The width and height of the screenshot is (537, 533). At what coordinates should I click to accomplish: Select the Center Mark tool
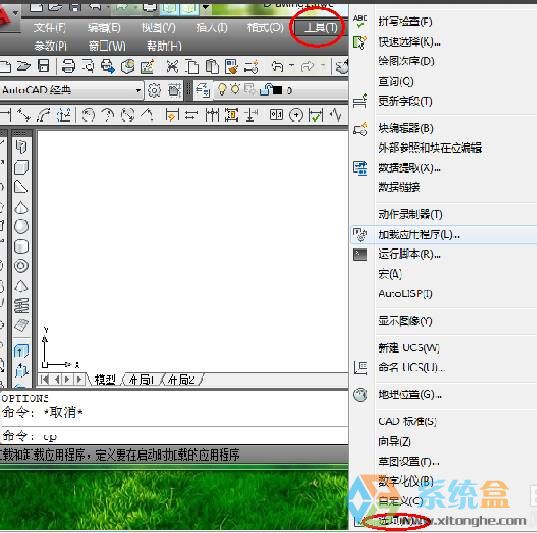[296, 115]
